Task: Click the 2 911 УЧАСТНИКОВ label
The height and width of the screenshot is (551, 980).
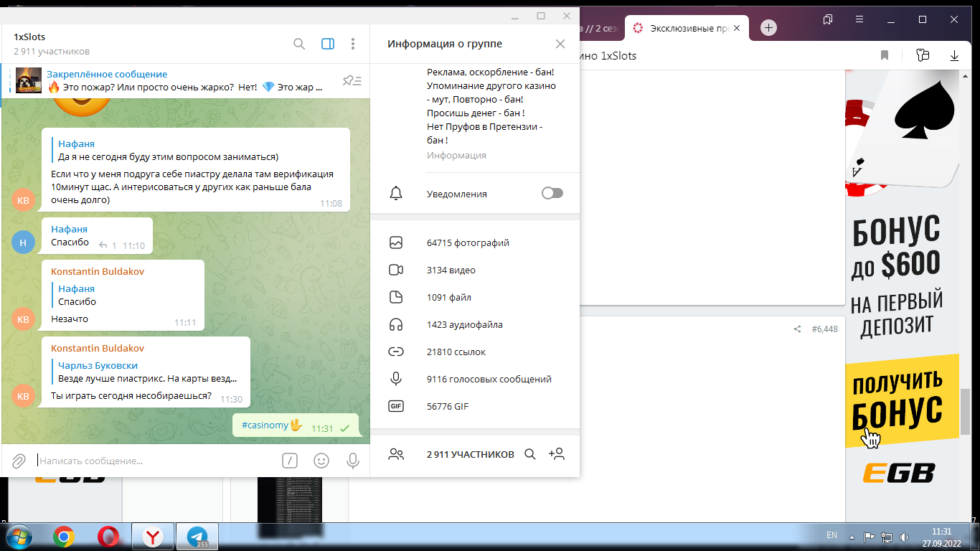Action: click(x=471, y=454)
